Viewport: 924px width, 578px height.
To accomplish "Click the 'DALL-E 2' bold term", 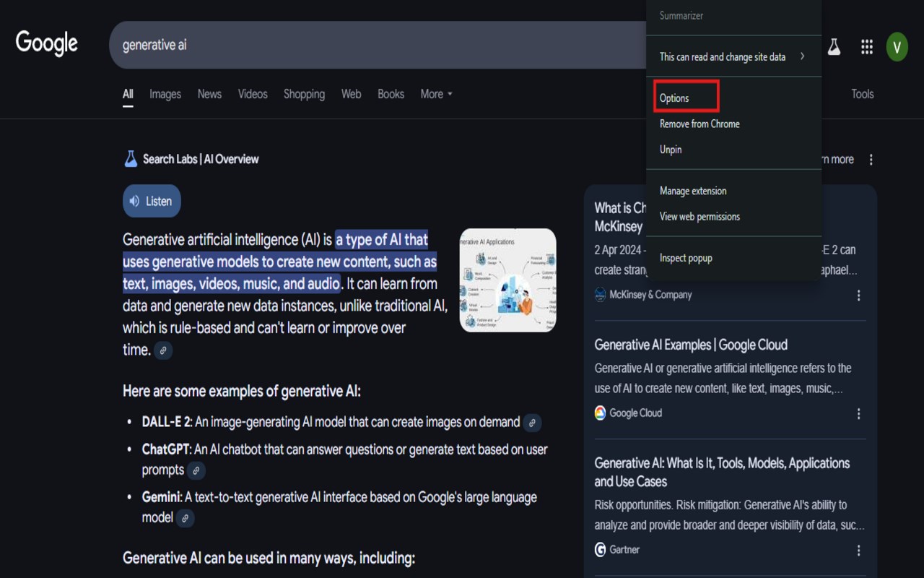I will coord(166,422).
